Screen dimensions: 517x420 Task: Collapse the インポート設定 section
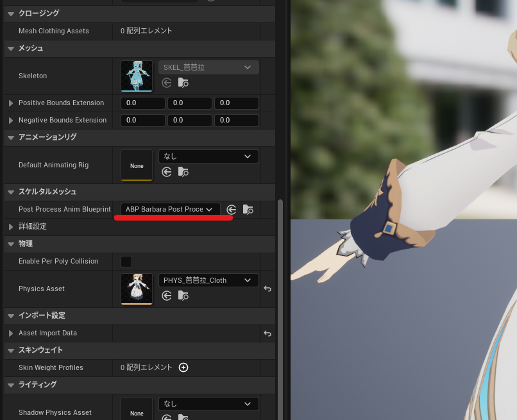tap(11, 316)
